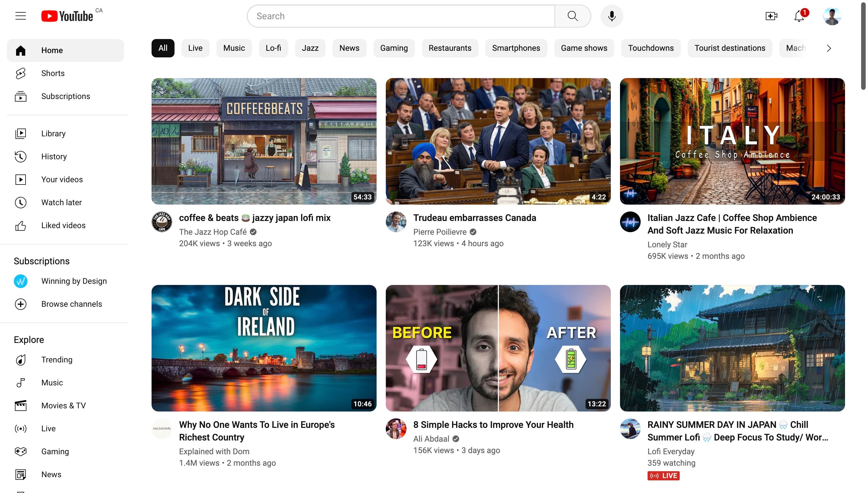Select the Music filter chip
The width and height of the screenshot is (868, 493).
point(234,48)
